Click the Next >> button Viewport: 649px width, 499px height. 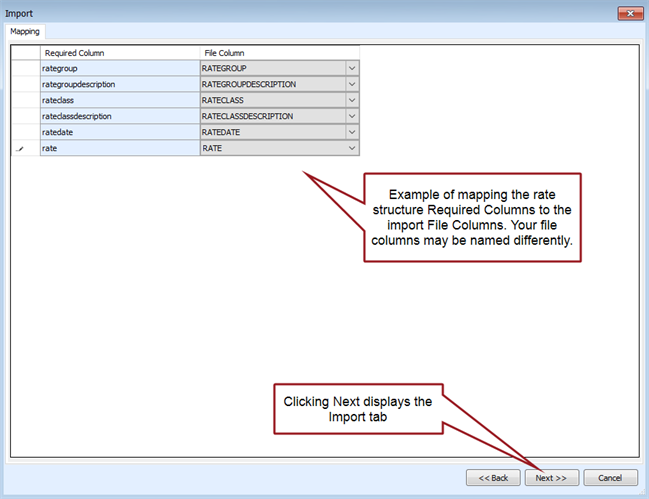(x=551, y=478)
